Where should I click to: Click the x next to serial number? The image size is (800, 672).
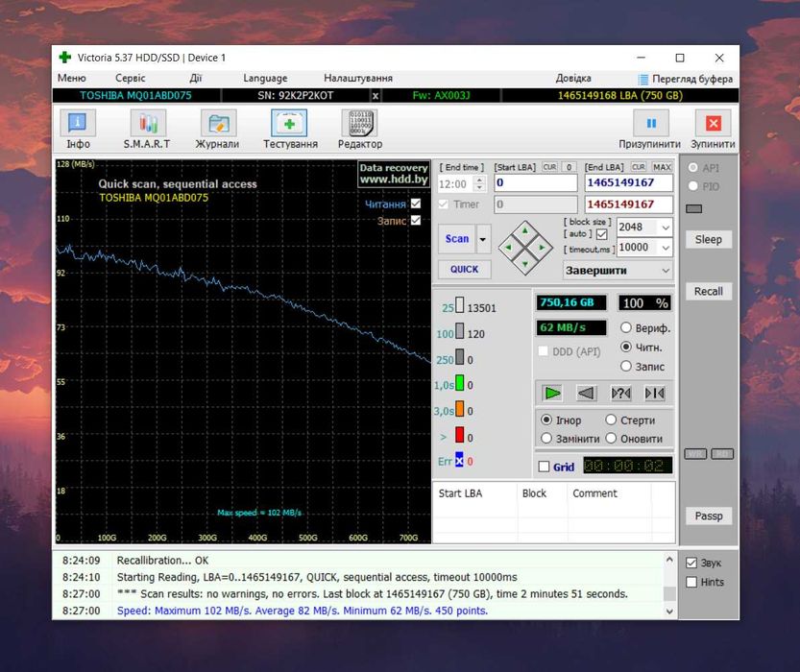click(x=376, y=95)
